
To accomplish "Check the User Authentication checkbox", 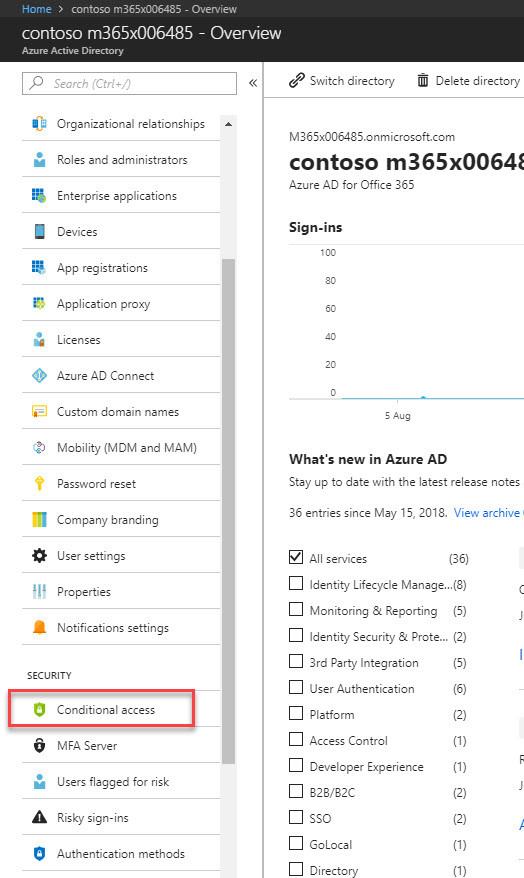I will click(296, 688).
